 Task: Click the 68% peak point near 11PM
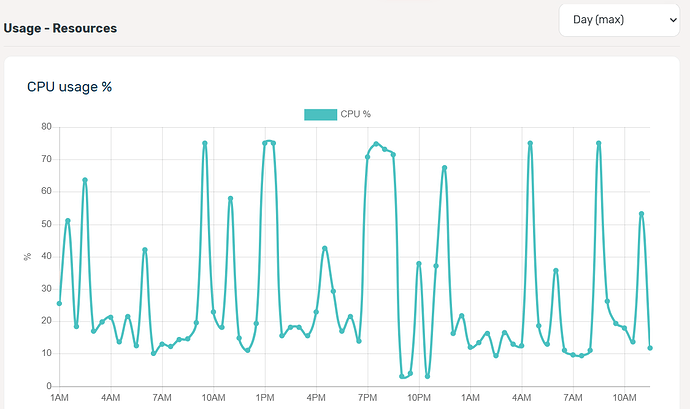coord(444,168)
